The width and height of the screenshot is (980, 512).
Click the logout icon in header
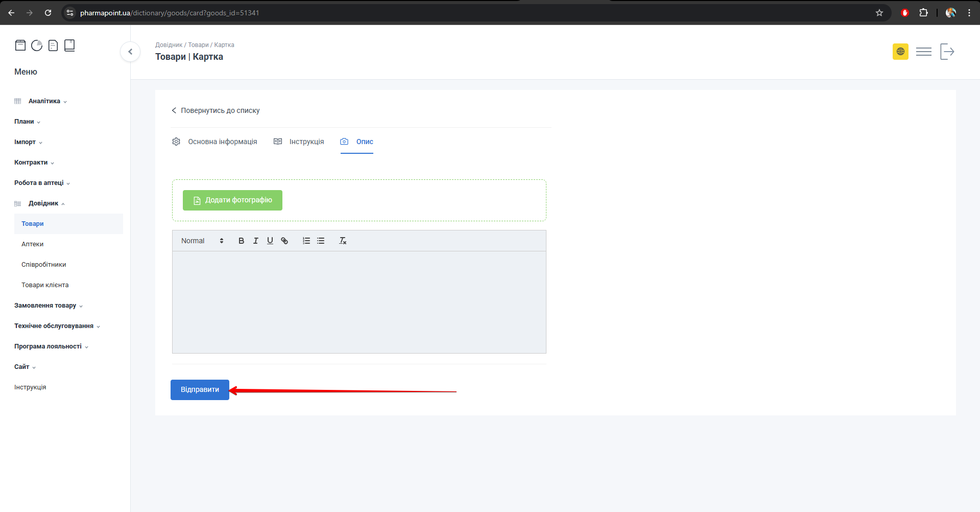pos(947,52)
